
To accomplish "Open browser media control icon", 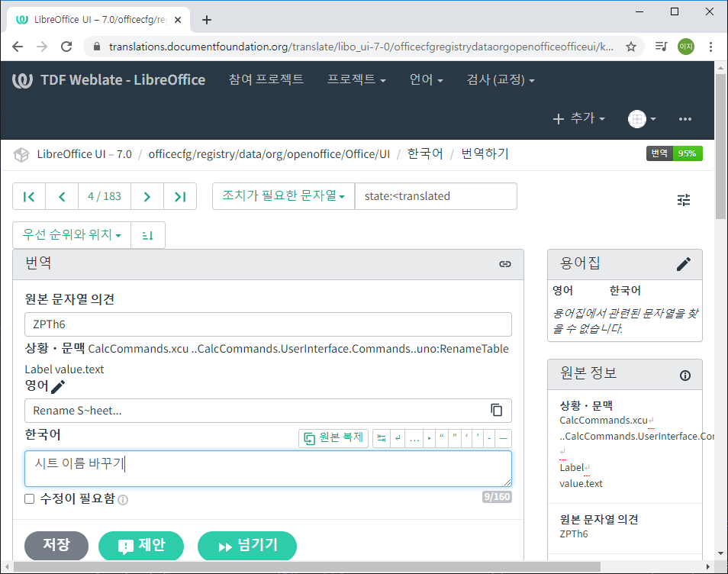I will (x=661, y=47).
